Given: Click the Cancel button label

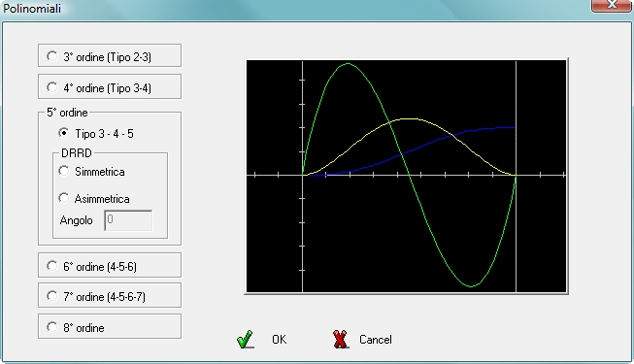Looking at the screenshot, I should (375, 340).
